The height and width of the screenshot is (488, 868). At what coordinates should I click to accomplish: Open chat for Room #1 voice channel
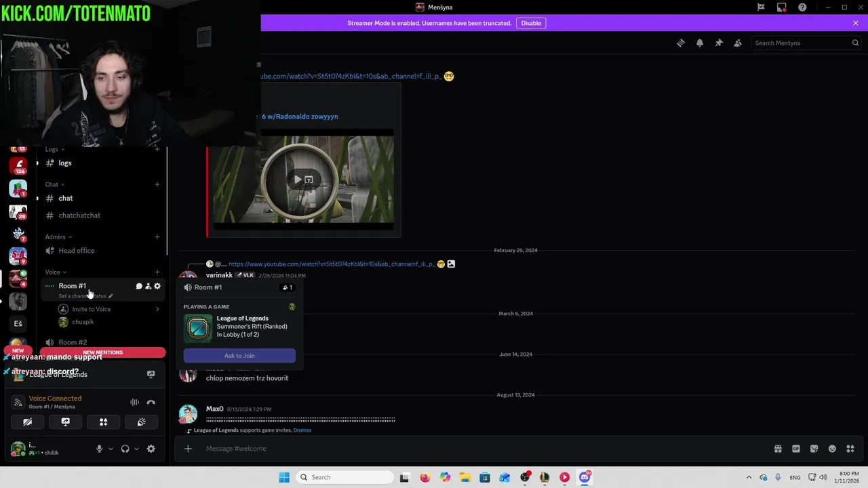pyautogui.click(x=139, y=286)
